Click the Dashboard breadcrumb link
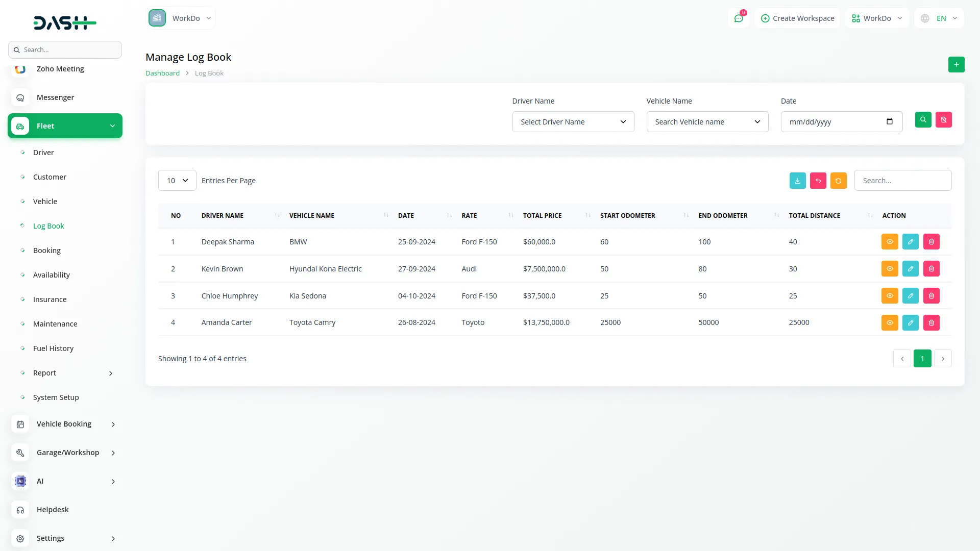980x551 pixels. 162,73
